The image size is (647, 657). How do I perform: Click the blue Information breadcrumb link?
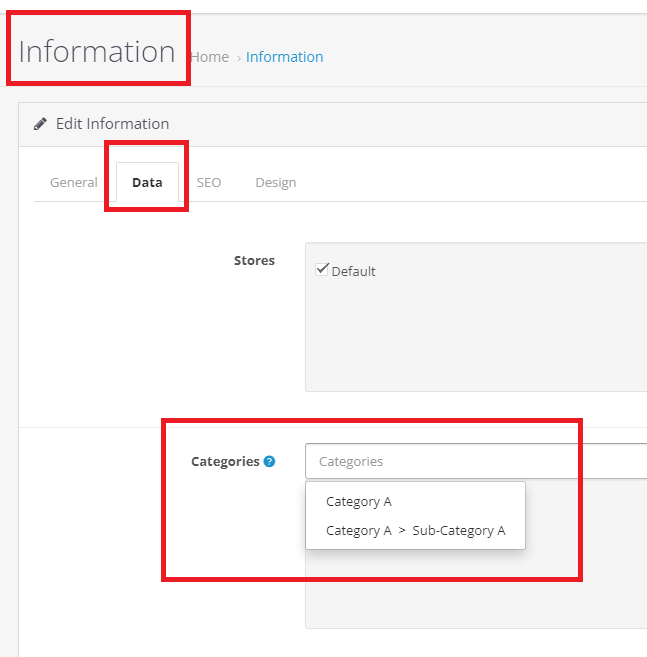coord(284,57)
